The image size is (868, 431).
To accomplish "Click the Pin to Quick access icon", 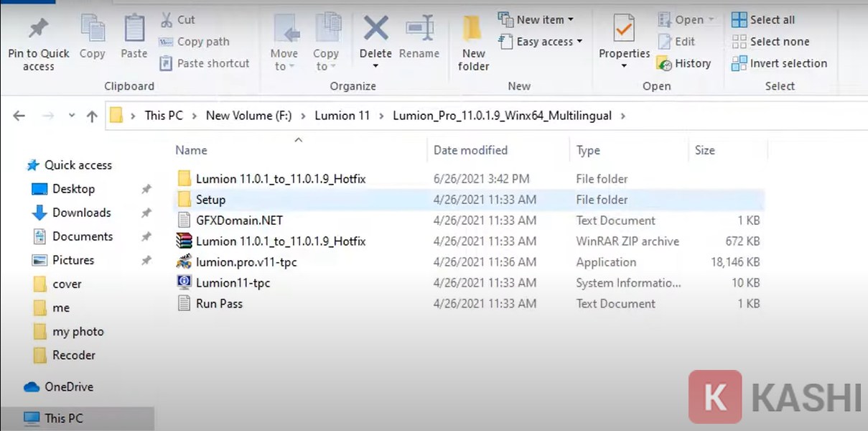I will tap(38, 30).
